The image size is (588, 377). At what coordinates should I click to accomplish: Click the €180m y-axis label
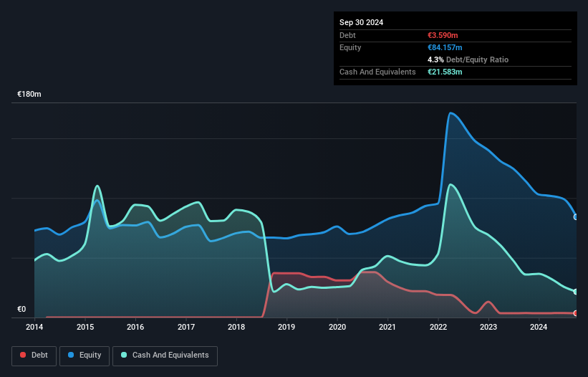29,95
